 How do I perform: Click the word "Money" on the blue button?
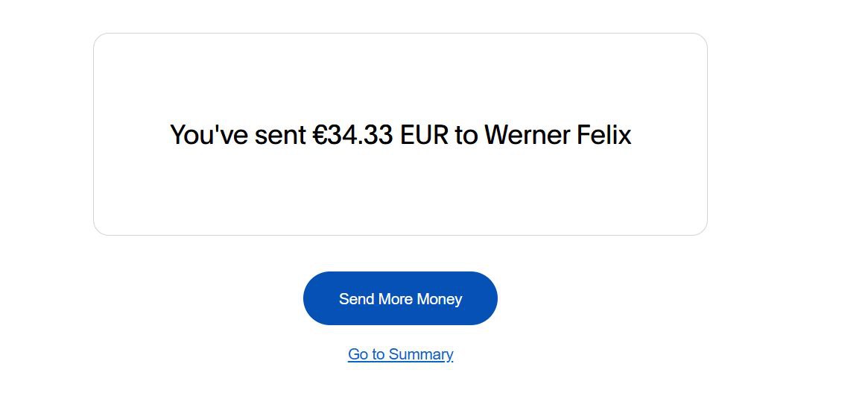coord(440,299)
